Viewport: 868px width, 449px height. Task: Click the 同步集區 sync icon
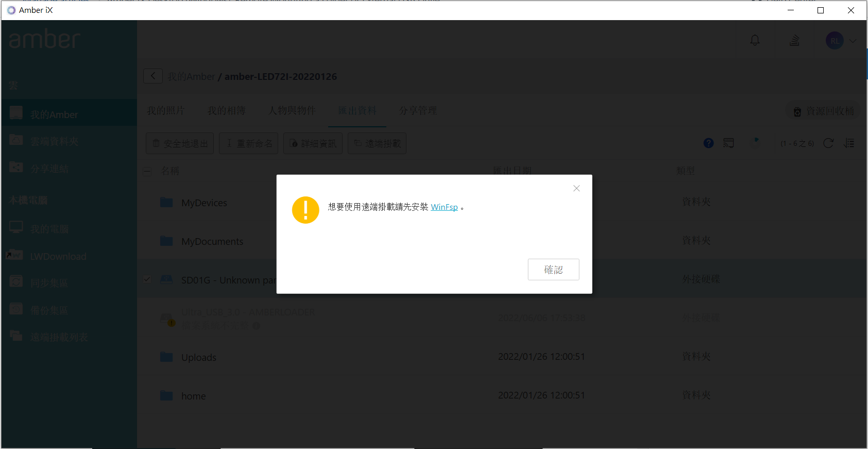[x=16, y=281]
